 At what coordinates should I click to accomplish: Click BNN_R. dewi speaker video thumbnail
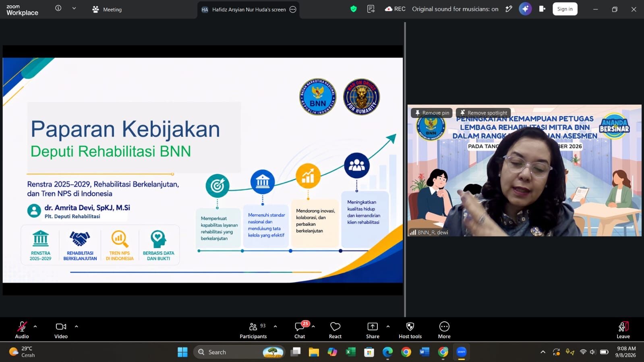(524, 170)
